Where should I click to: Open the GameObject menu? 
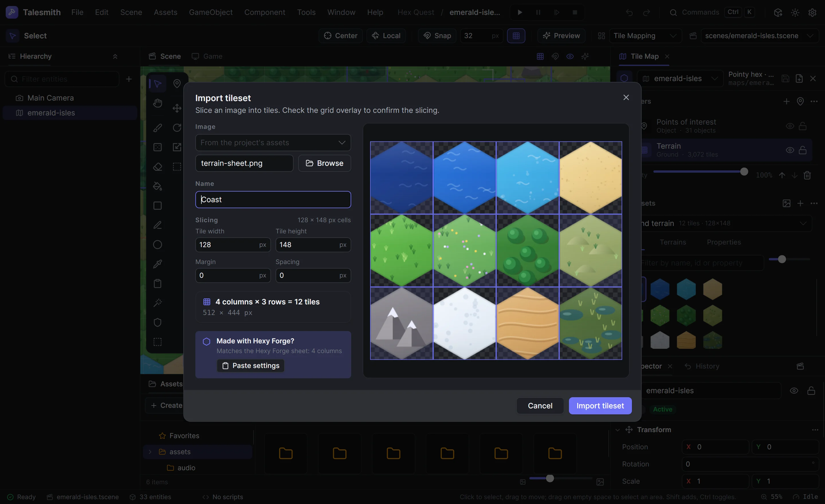[211, 12]
